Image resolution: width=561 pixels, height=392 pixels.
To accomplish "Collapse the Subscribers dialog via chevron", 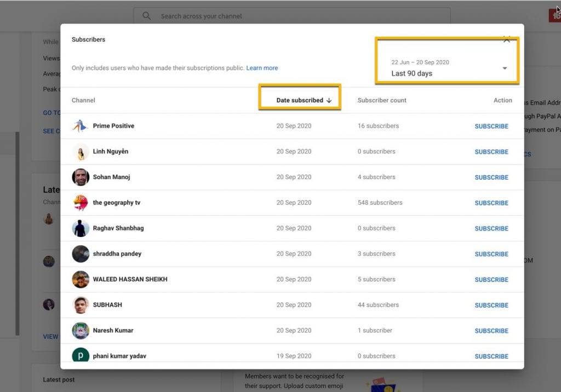I will [x=506, y=39].
